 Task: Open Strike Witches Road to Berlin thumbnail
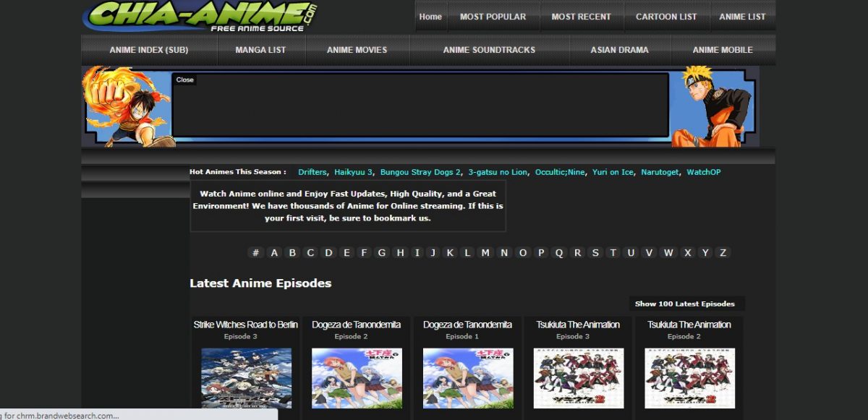pyautogui.click(x=246, y=378)
